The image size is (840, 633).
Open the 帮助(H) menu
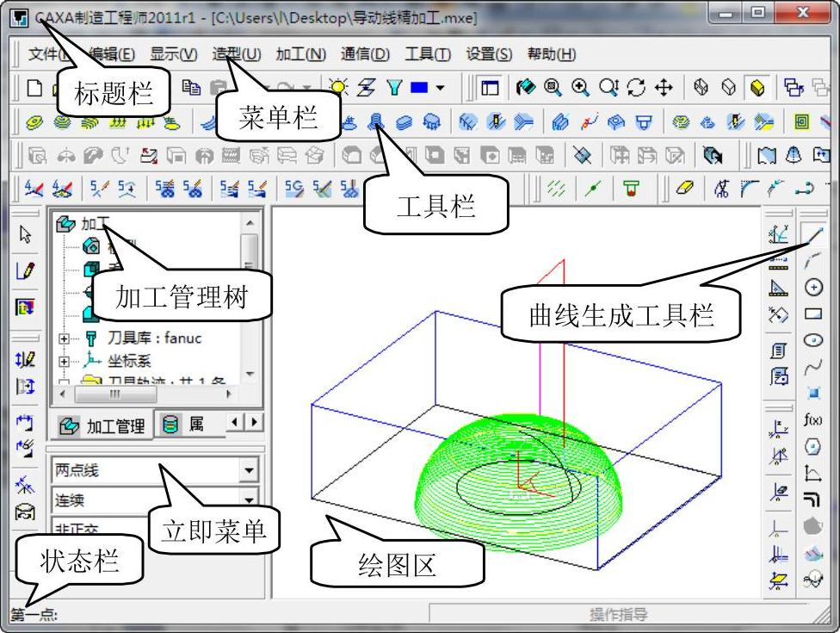click(551, 53)
